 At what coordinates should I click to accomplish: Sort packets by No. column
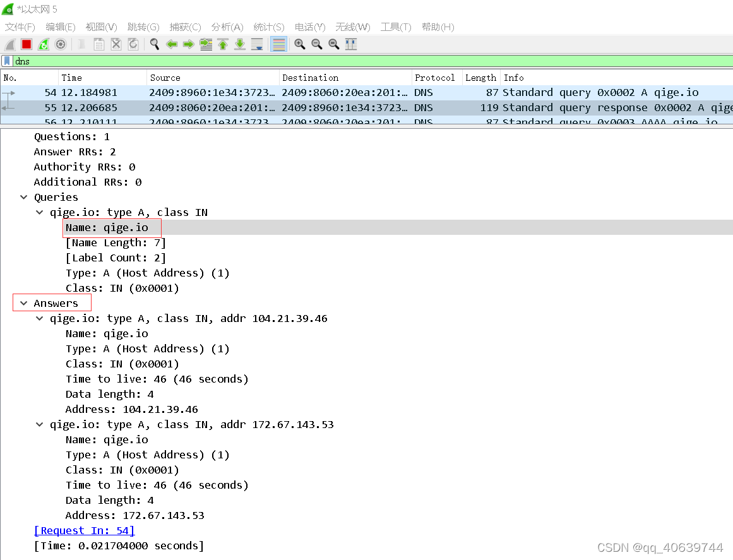coord(29,78)
